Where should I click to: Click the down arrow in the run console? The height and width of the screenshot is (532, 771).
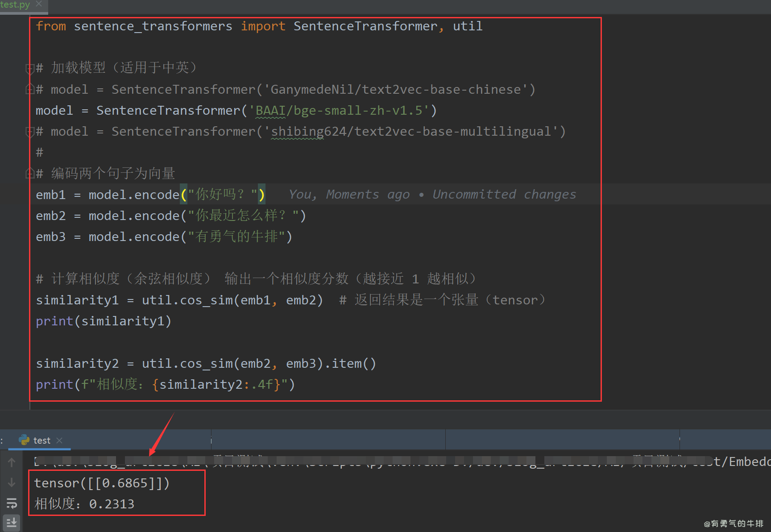pyautogui.click(x=12, y=483)
